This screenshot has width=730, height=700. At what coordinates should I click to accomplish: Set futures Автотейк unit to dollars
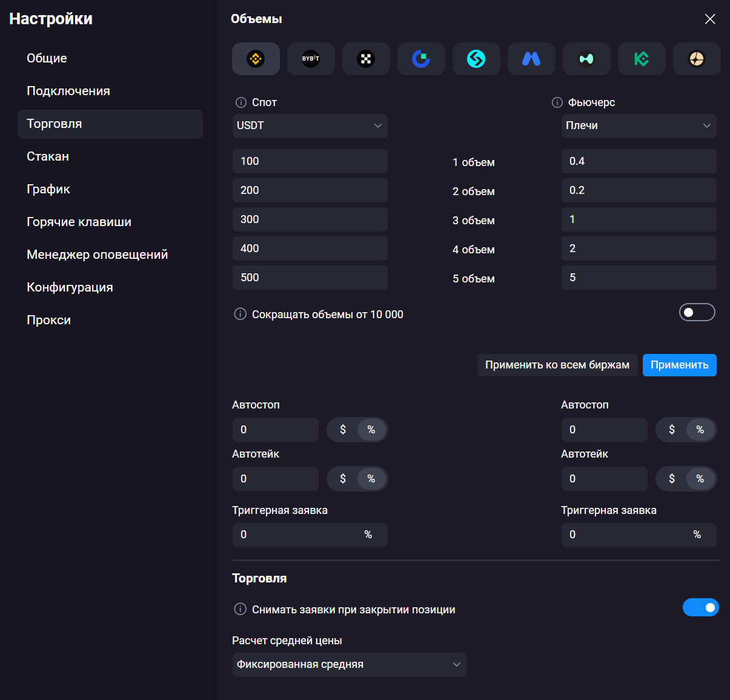pyautogui.click(x=672, y=479)
